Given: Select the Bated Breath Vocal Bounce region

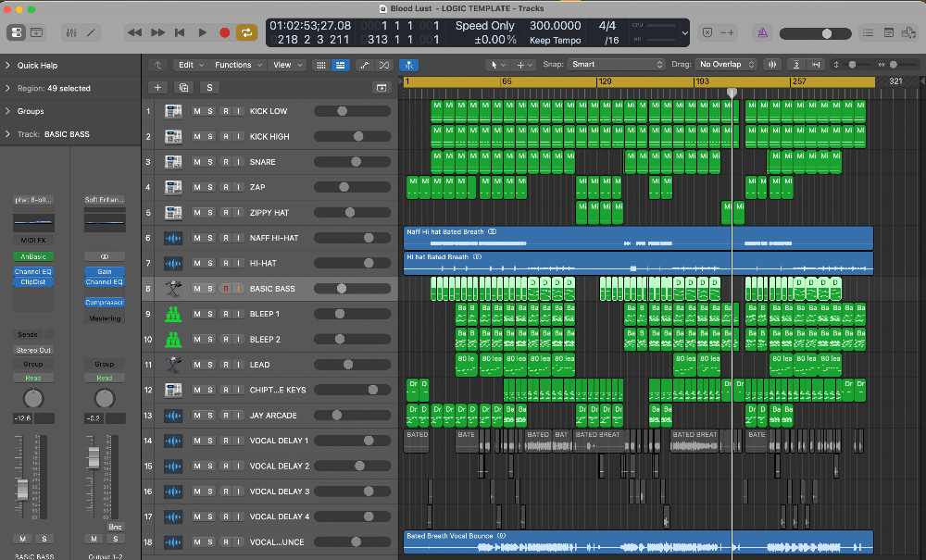Looking at the screenshot, I should point(638,542).
